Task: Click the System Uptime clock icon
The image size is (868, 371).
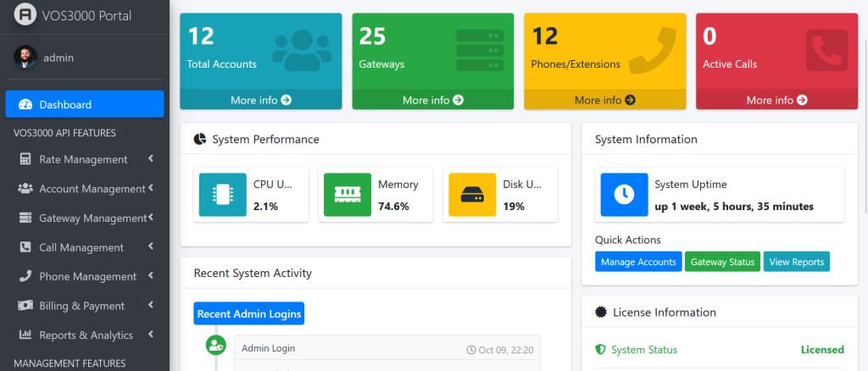Action: point(624,195)
